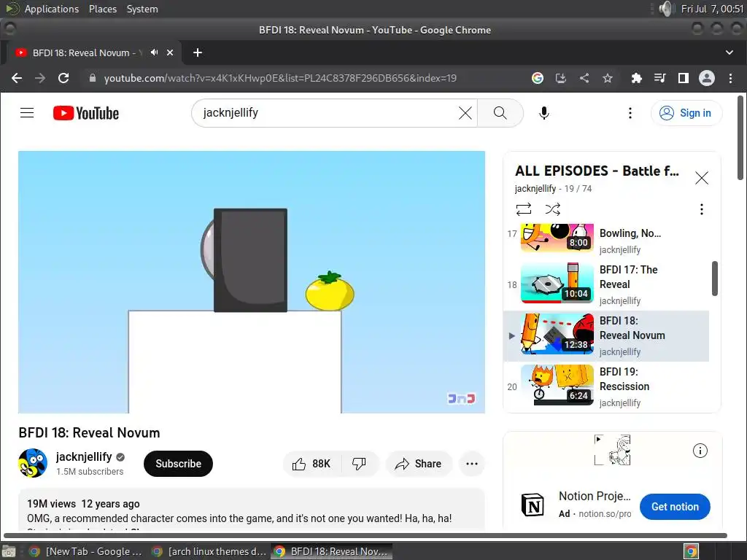
Task: Like the video with 88K
Action: click(312, 464)
